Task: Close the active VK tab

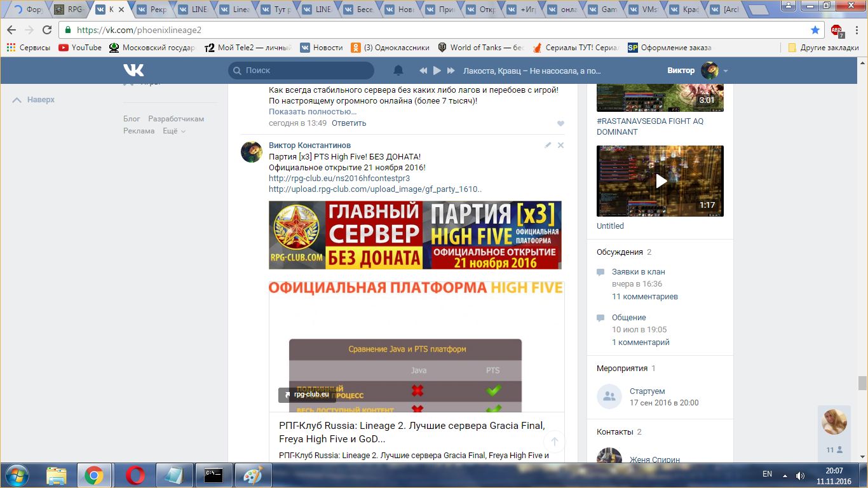Action: pos(121,10)
